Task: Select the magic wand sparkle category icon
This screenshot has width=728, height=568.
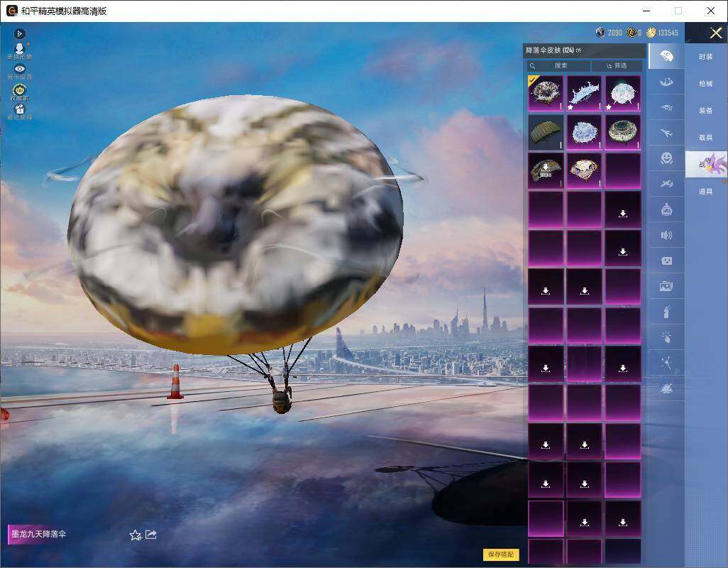Action: tap(666, 364)
